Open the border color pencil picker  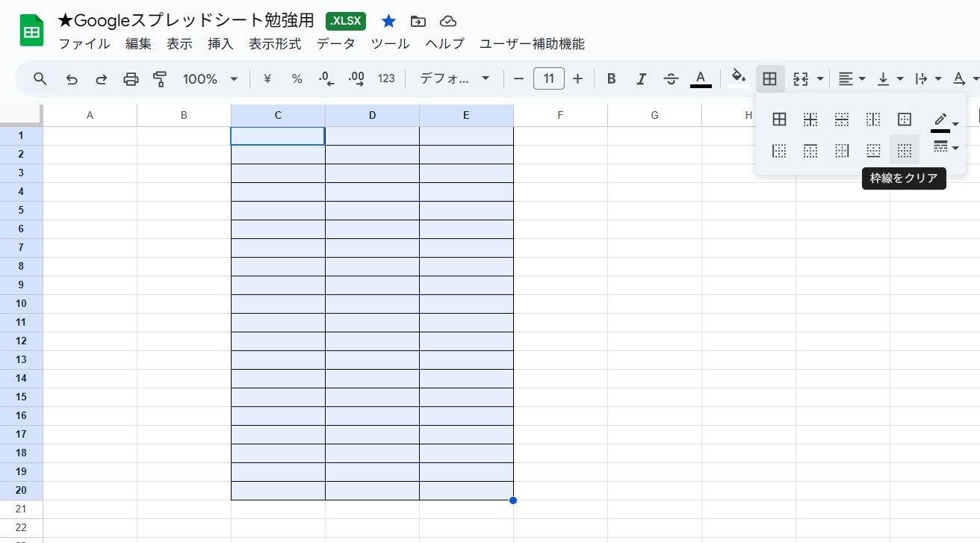tap(943, 121)
